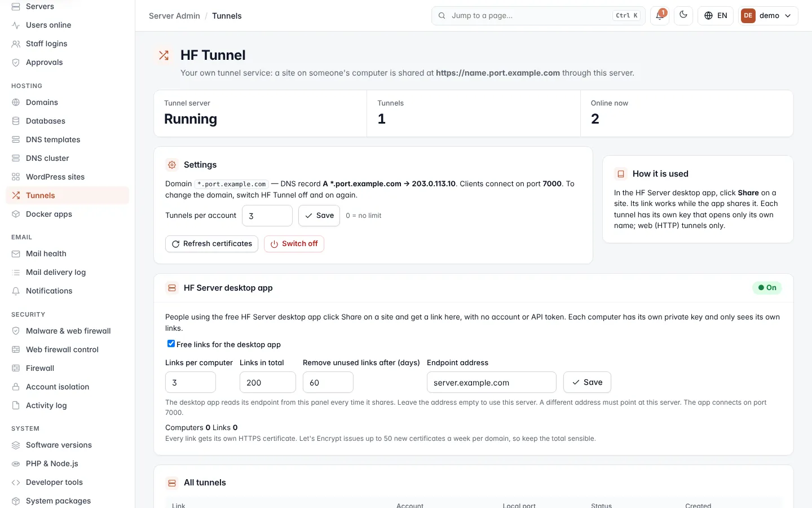
Task: Open Mail delivery log page
Action: click(x=68, y=273)
